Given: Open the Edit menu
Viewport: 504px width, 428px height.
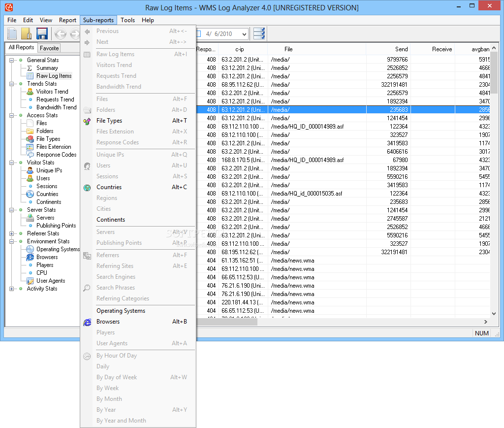Looking at the screenshot, I should click(x=28, y=20).
